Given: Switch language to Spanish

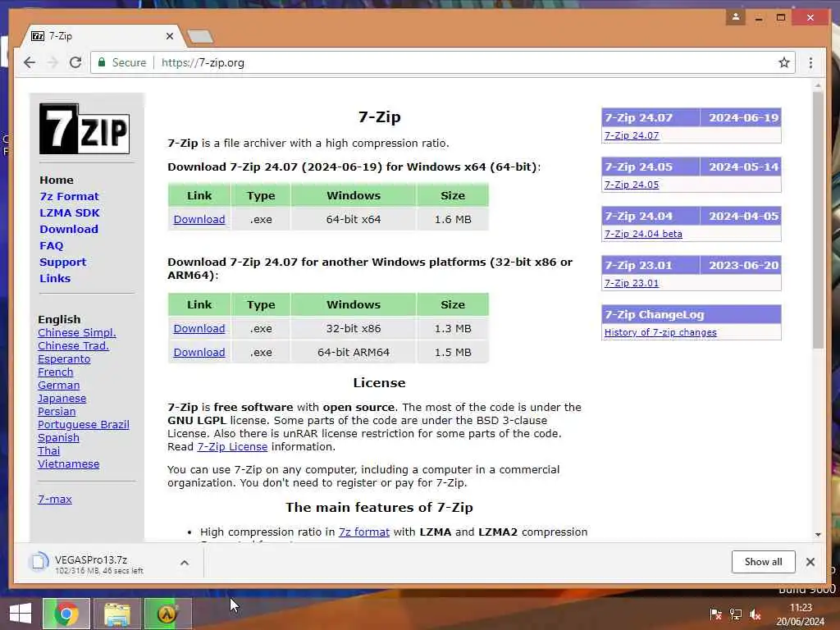Looking at the screenshot, I should (x=58, y=438).
